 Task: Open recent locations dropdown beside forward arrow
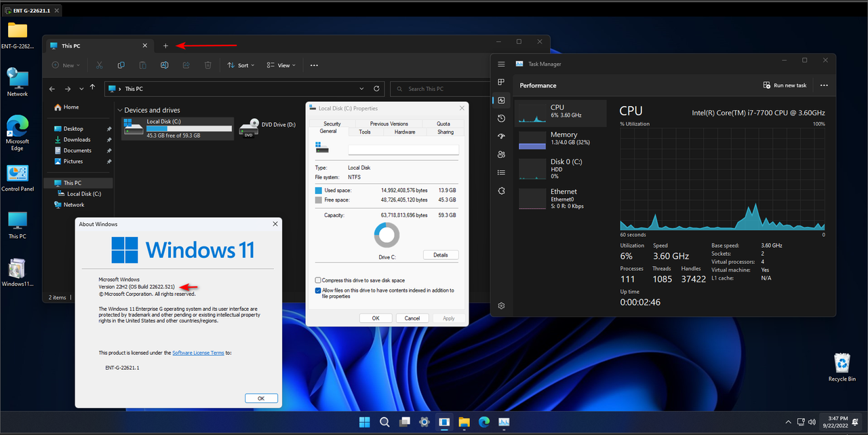coord(81,88)
